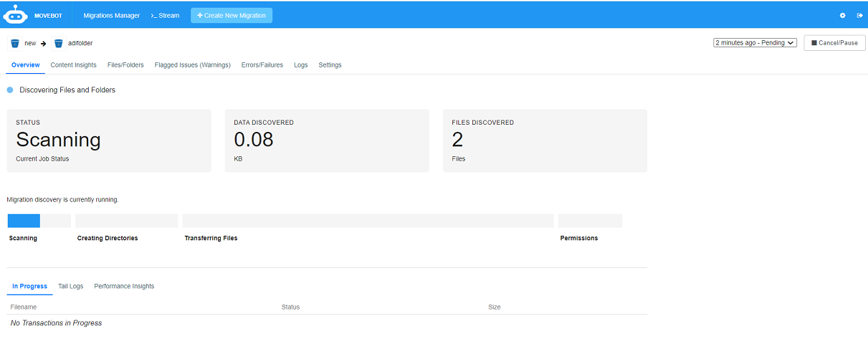868x359 pixels.
Task: View the Flagged Issues (Warnings) tab
Action: pyautogui.click(x=192, y=65)
